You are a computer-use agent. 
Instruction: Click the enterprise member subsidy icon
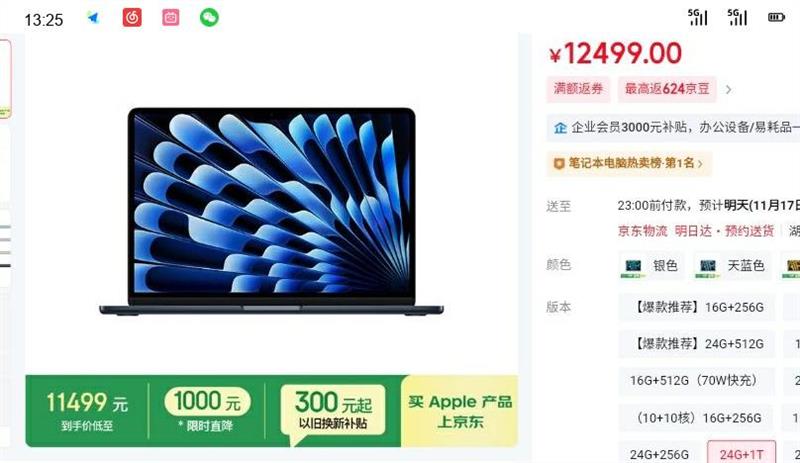point(560,128)
